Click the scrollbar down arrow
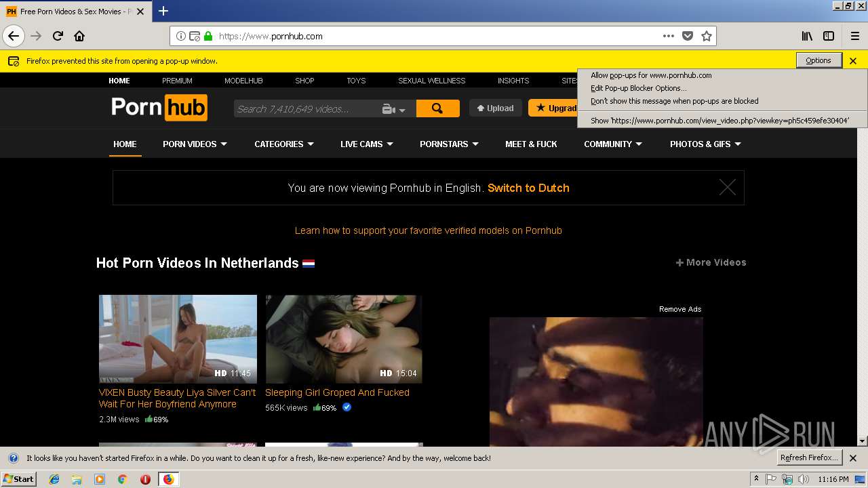868x488 pixels. (x=863, y=441)
